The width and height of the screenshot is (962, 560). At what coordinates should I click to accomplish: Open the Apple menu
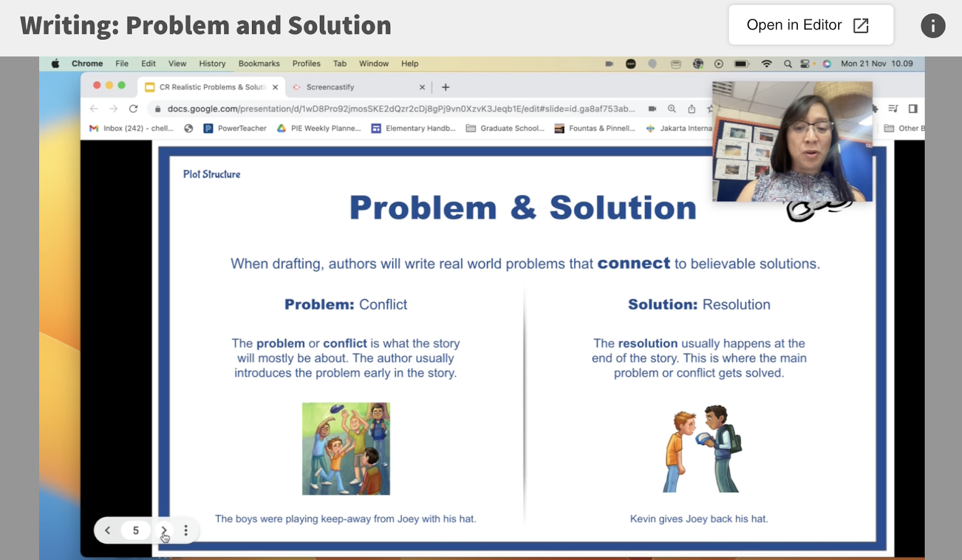click(55, 64)
